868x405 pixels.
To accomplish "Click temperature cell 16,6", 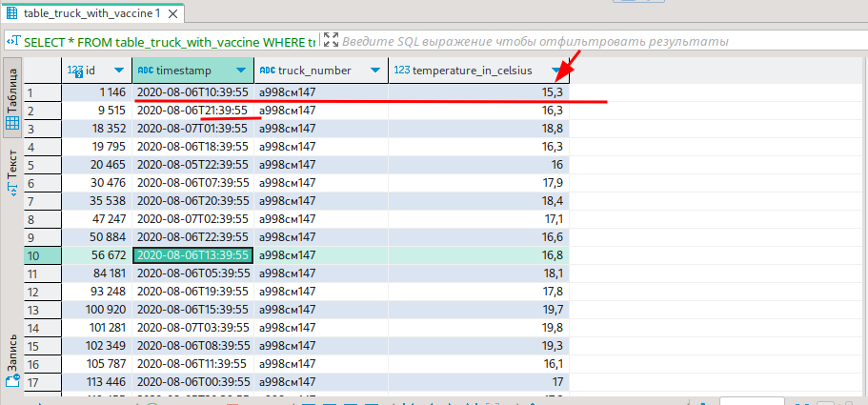I will 479,237.
